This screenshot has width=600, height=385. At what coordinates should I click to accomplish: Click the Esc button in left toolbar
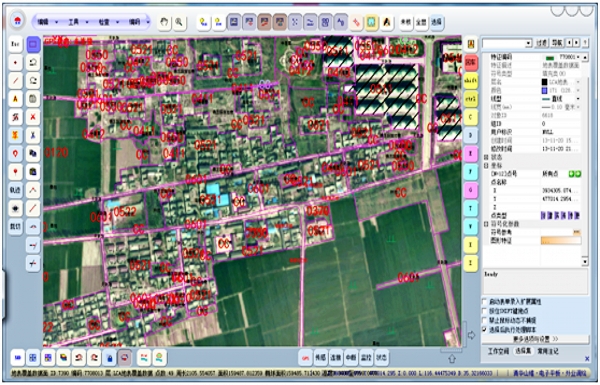point(15,44)
